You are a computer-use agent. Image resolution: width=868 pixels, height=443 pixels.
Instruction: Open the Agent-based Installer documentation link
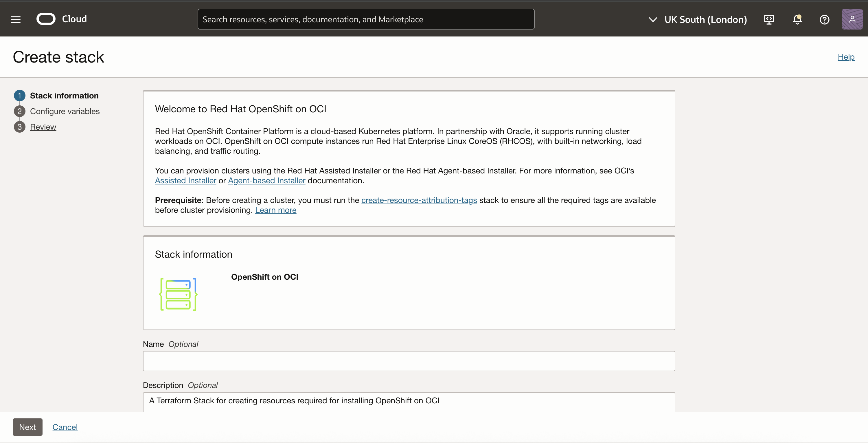[x=266, y=180]
